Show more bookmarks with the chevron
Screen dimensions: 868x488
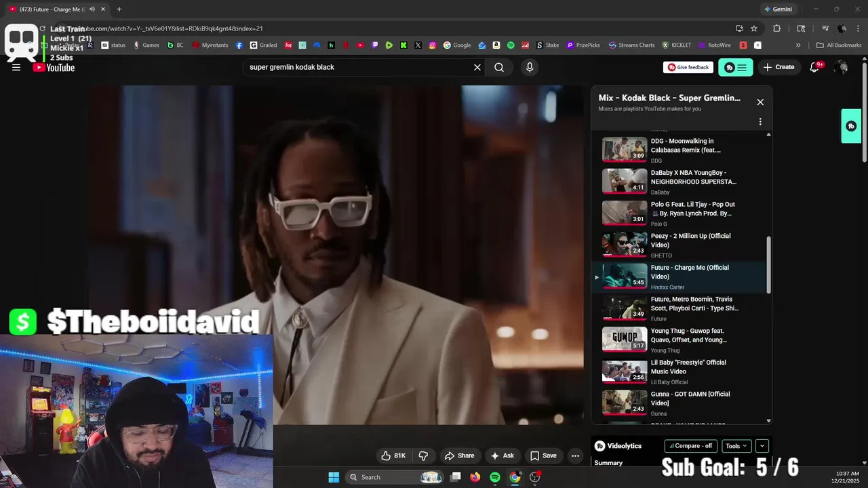798,45
